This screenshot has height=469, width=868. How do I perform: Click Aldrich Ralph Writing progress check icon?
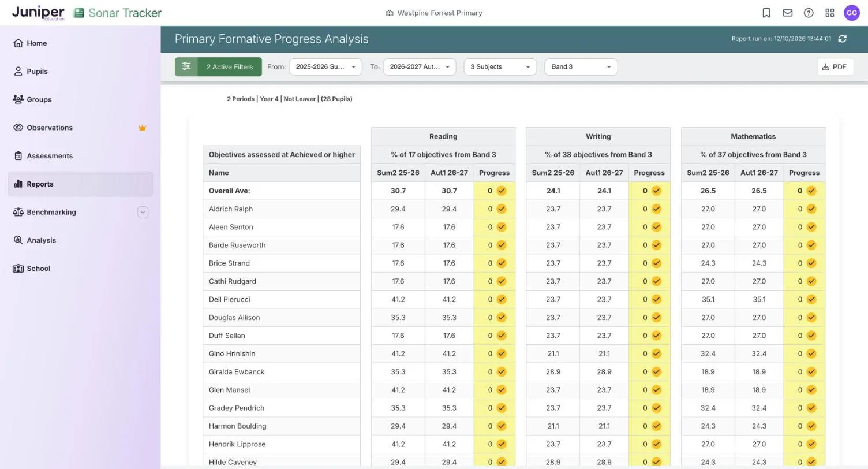[656, 209]
